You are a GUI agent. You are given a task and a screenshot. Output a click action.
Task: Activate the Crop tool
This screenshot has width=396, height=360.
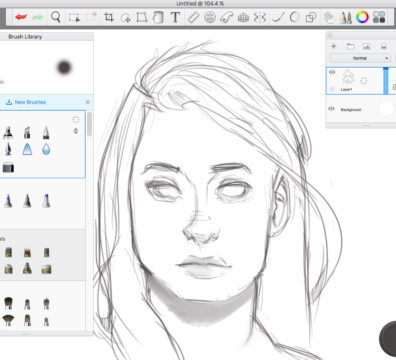point(109,17)
